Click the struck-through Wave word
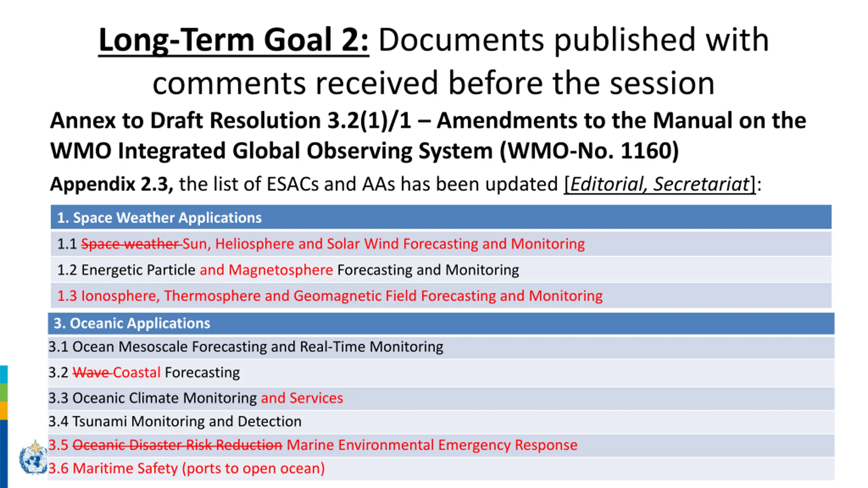Image resolution: width=868 pixels, height=488 pixels. point(91,373)
